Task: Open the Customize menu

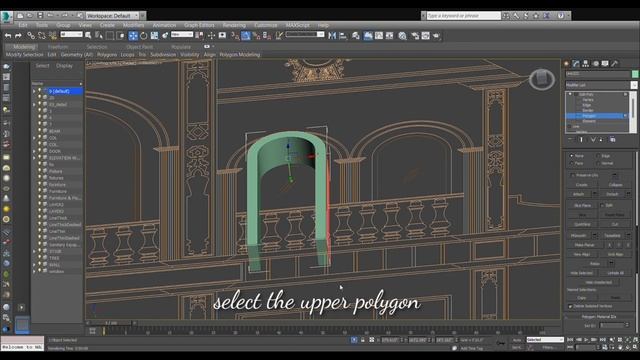Action: point(265,25)
